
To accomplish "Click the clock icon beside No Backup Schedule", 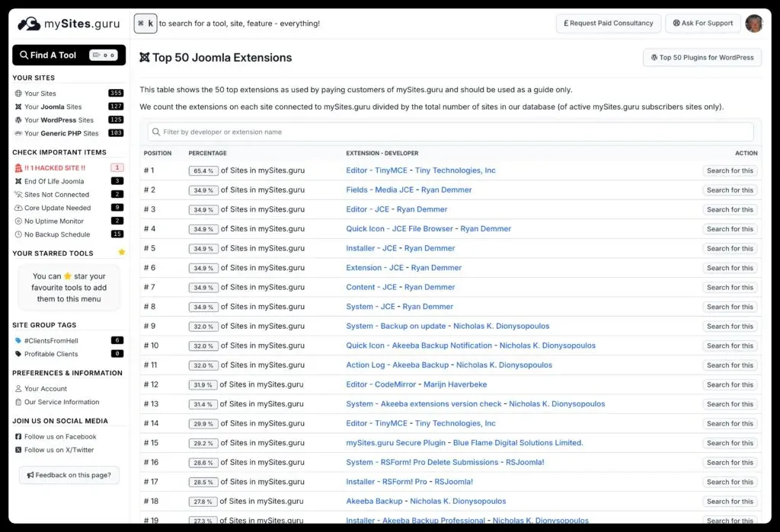I will (17, 233).
